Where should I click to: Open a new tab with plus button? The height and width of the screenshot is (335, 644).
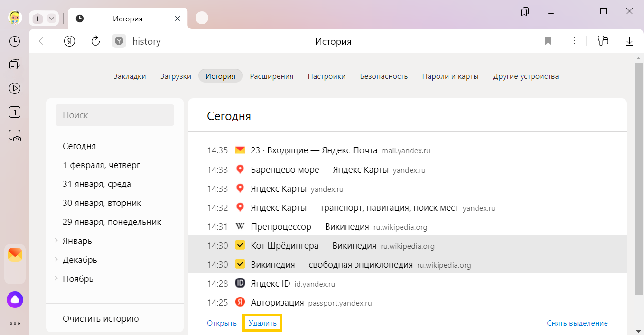click(x=202, y=18)
